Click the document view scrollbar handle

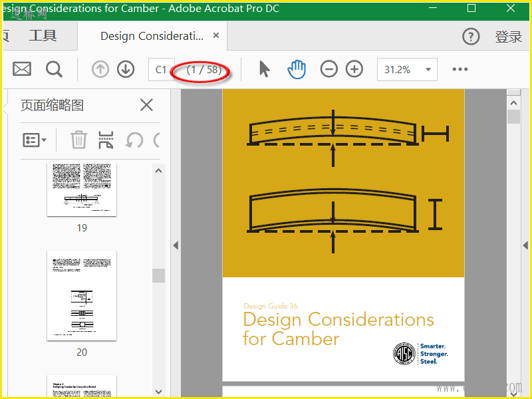pos(513,117)
